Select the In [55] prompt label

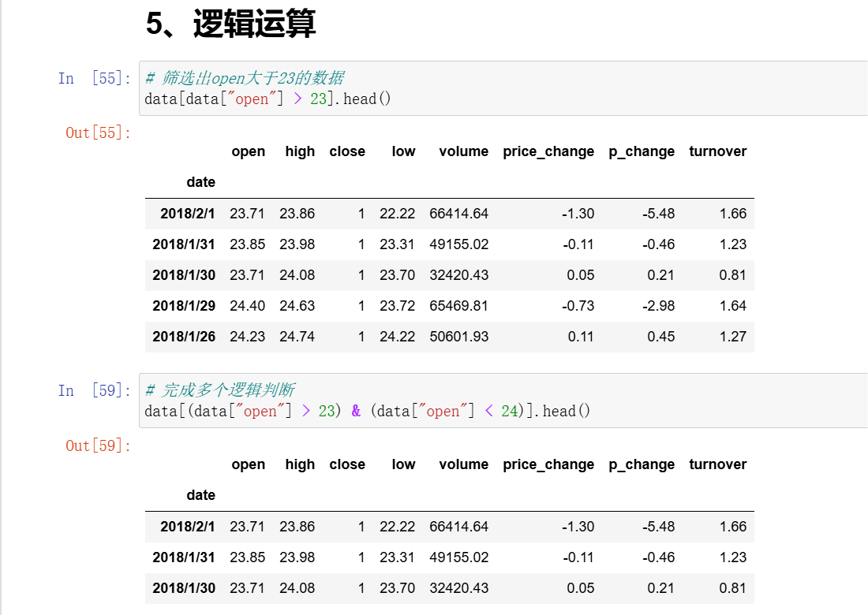pyautogui.click(x=95, y=79)
